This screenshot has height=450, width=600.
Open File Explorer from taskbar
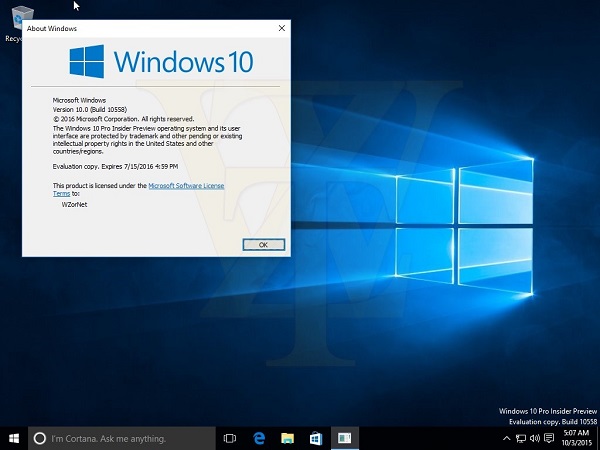click(x=287, y=439)
